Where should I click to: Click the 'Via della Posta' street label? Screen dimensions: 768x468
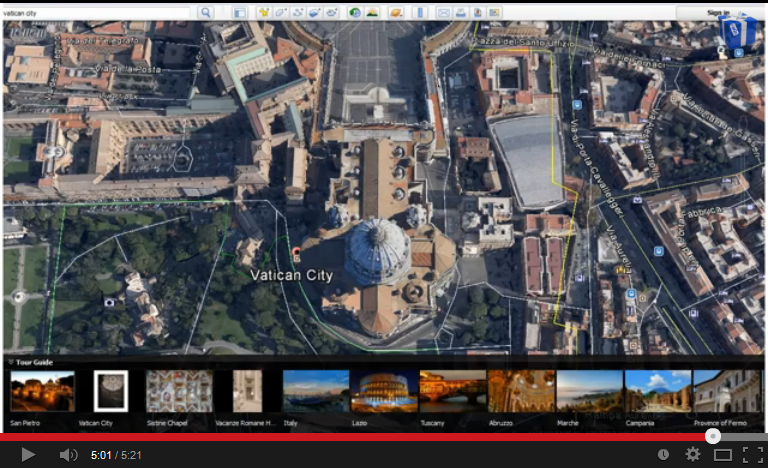click(x=128, y=69)
